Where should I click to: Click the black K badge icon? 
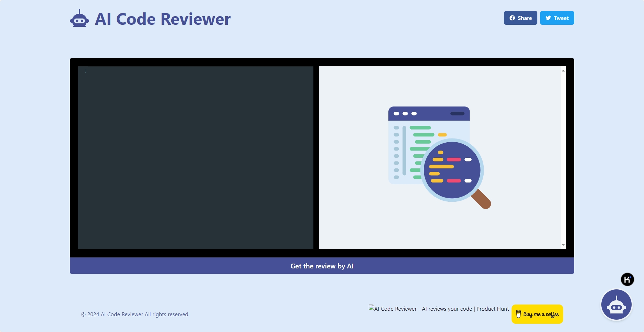click(x=627, y=279)
